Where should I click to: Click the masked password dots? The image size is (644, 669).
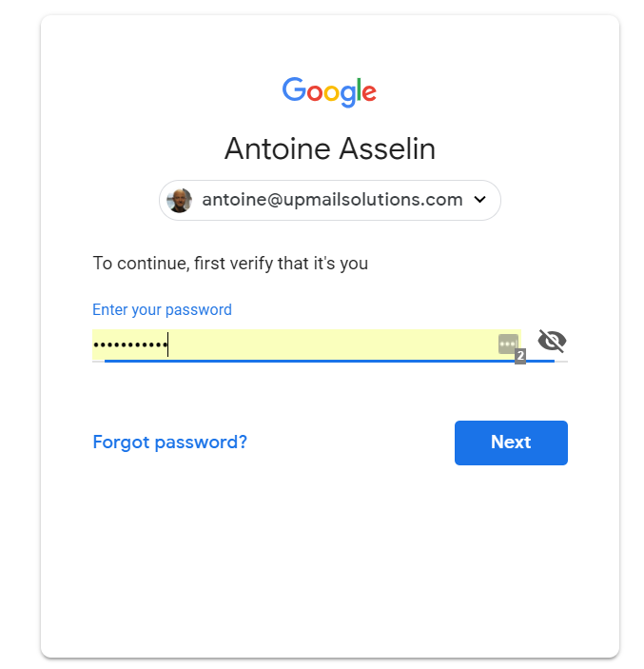coord(129,344)
